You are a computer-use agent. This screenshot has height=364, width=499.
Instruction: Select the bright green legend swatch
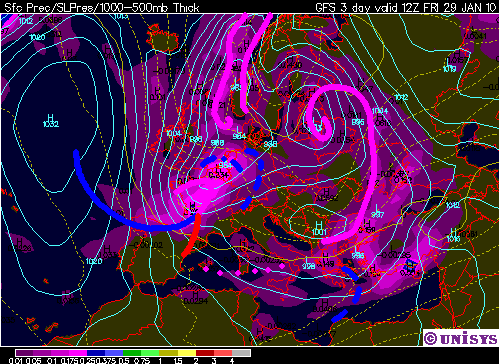click(150, 353)
